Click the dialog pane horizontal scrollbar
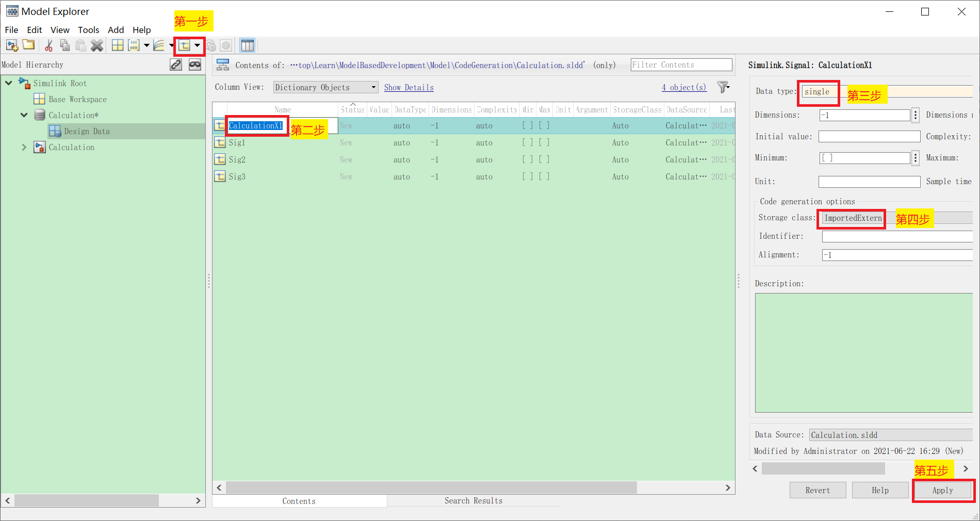 [823, 468]
